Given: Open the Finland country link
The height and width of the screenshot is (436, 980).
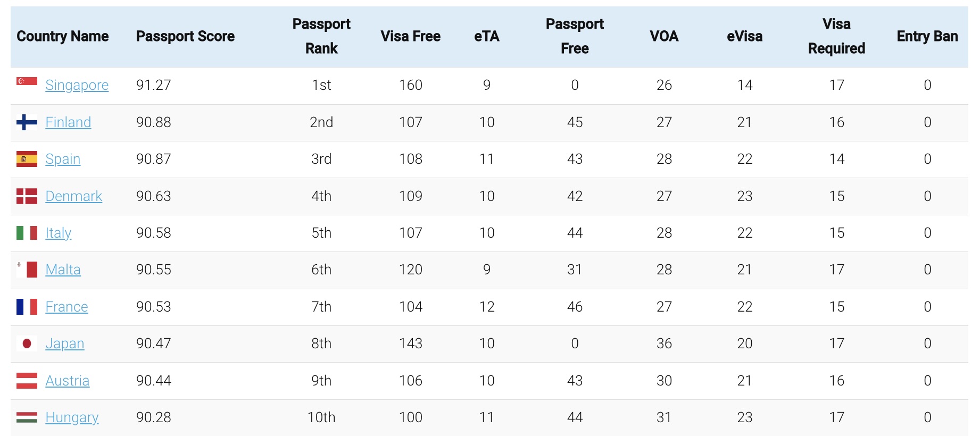Looking at the screenshot, I should (68, 122).
